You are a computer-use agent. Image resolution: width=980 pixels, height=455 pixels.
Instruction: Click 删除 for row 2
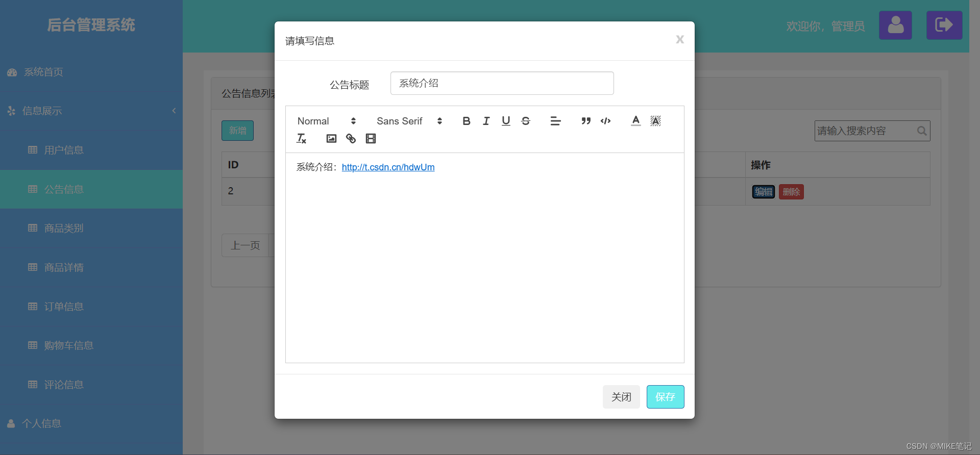[x=791, y=192]
